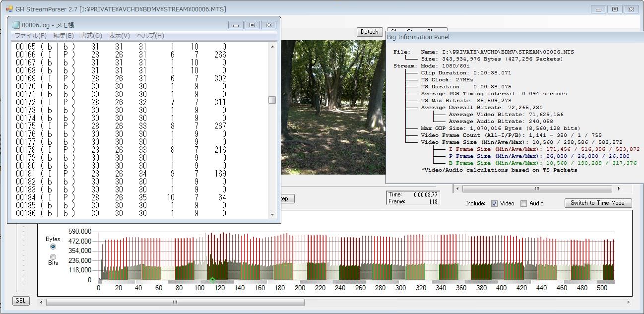Click the Notepad scrollbar down arrow
Viewport: 644px width, 314px height.
click(x=272, y=214)
